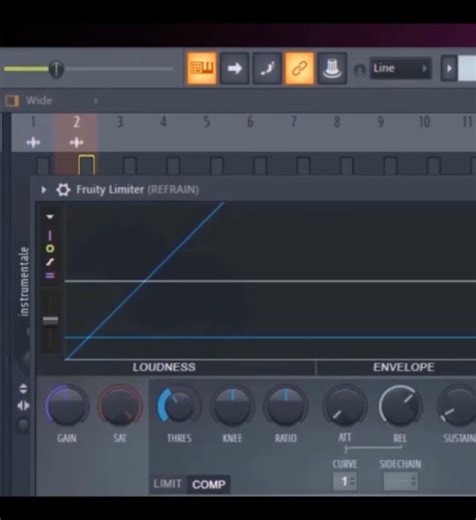Click the ENVELOPE section header
Viewport: 476px width, 520px height.
[403, 367]
